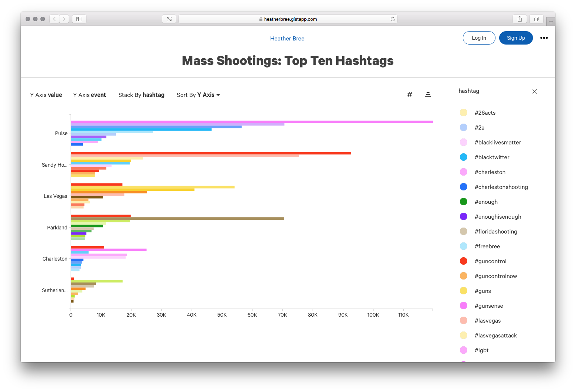Open the three-dot more options menu

[x=544, y=38]
